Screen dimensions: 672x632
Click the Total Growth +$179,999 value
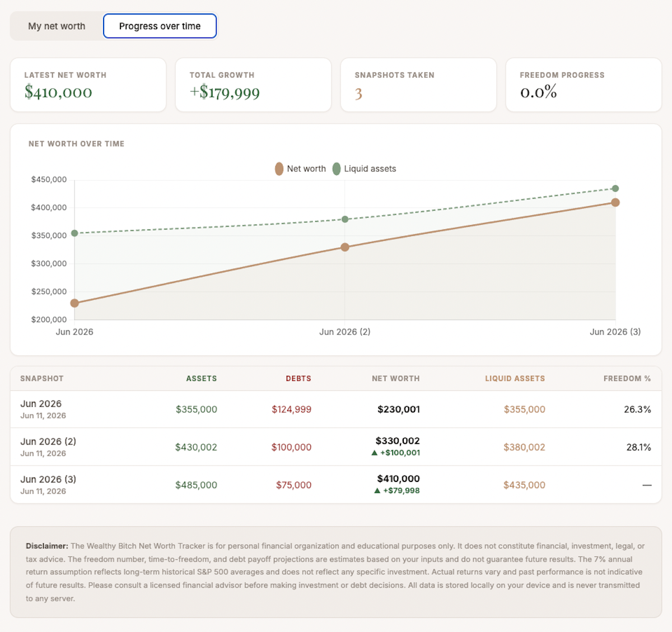pyautogui.click(x=225, y=92)
